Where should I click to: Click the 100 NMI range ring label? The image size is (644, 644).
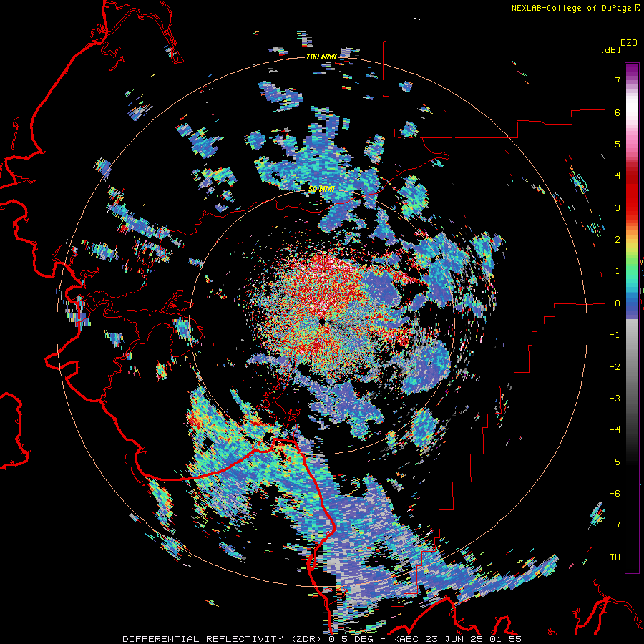coord(321,57)
